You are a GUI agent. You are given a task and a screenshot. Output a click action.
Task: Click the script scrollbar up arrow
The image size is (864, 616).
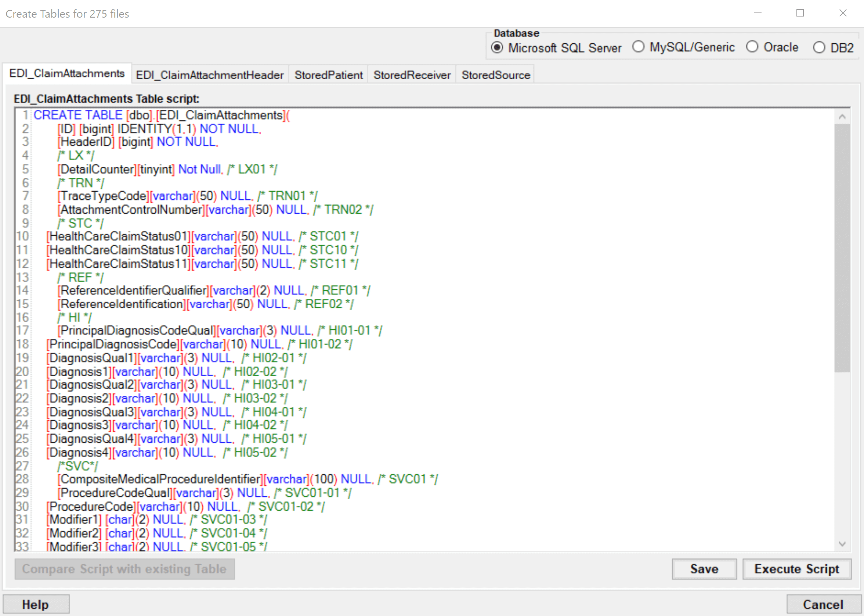tap(842, 116)
